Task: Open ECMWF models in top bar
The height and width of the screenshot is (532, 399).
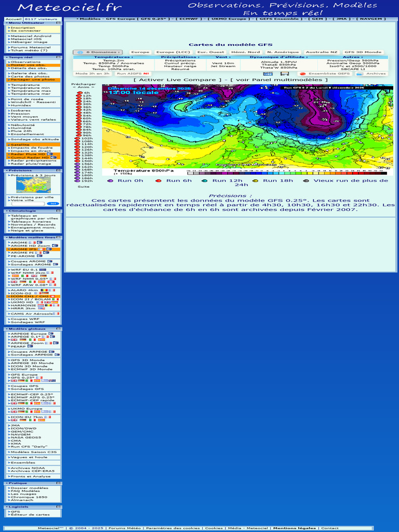Action: point(190,19)
